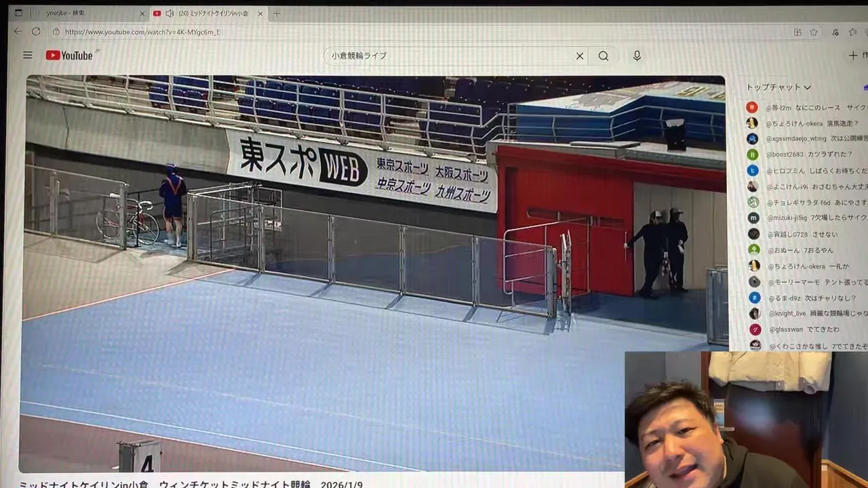Open the YouTube hamburger guide menu
The image size is (868, 488).
tap(28, 55)
